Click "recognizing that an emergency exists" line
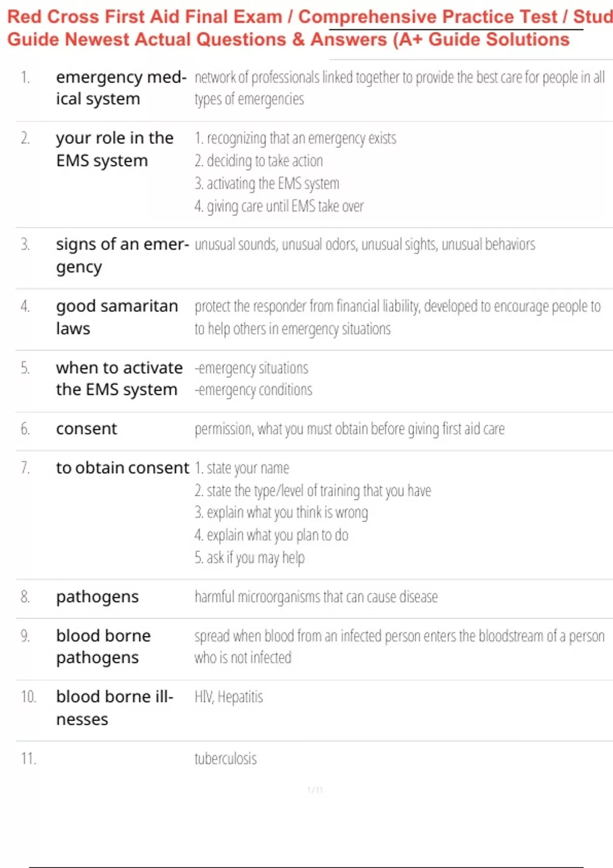The image size is (613, 868). coord(295,138)
